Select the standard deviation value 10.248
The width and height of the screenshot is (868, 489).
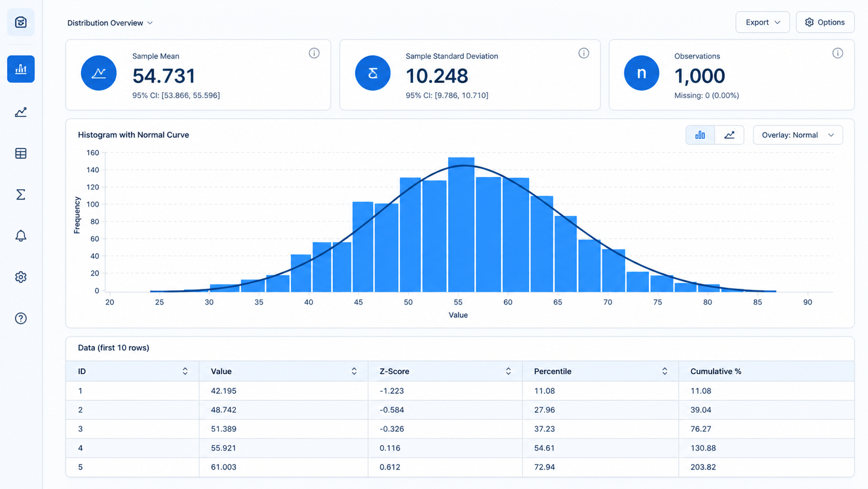point(437,76)
